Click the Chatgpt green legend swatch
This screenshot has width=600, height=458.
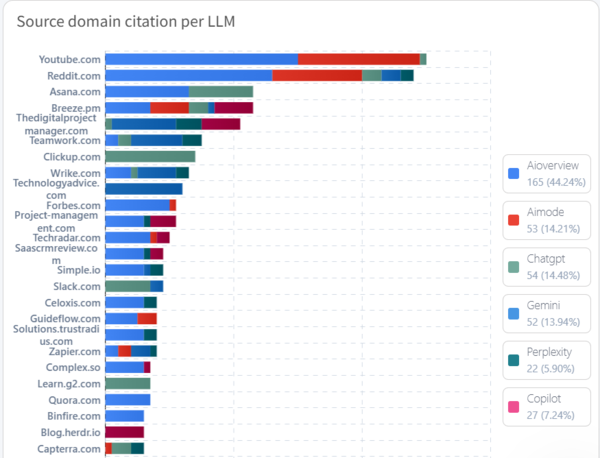[x=514, y=267]
